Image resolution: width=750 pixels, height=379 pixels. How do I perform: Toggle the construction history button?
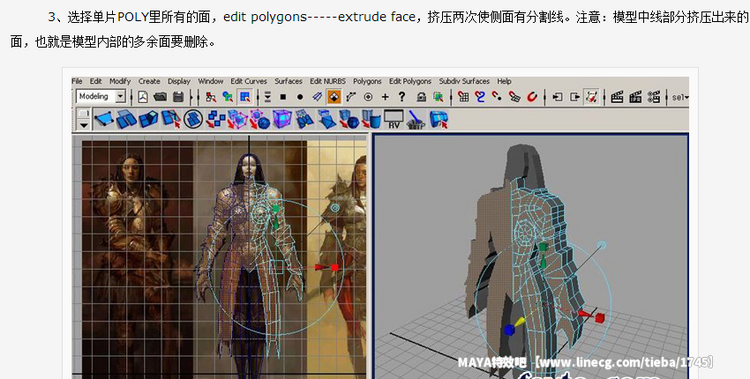(592, 97)
